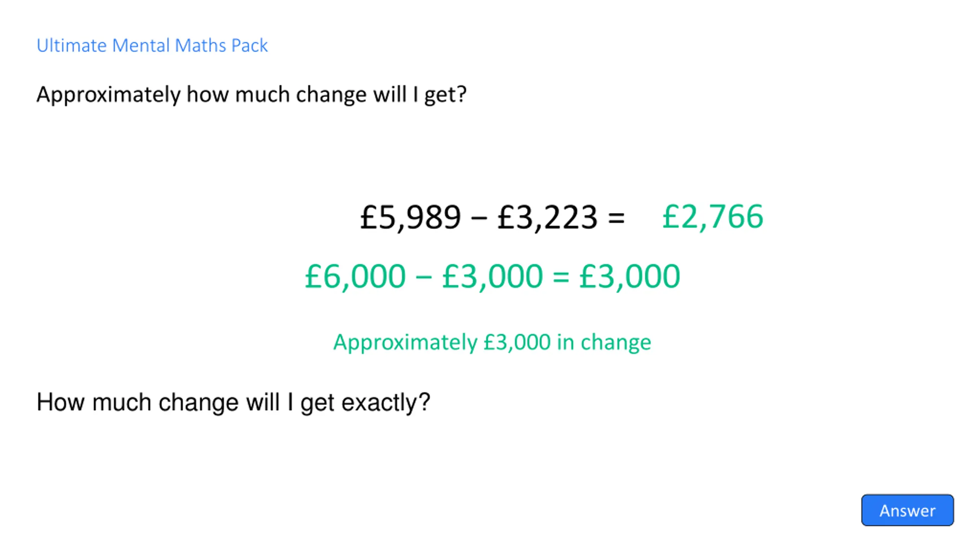Click the green £2,766 exact answer

[713, 217]
